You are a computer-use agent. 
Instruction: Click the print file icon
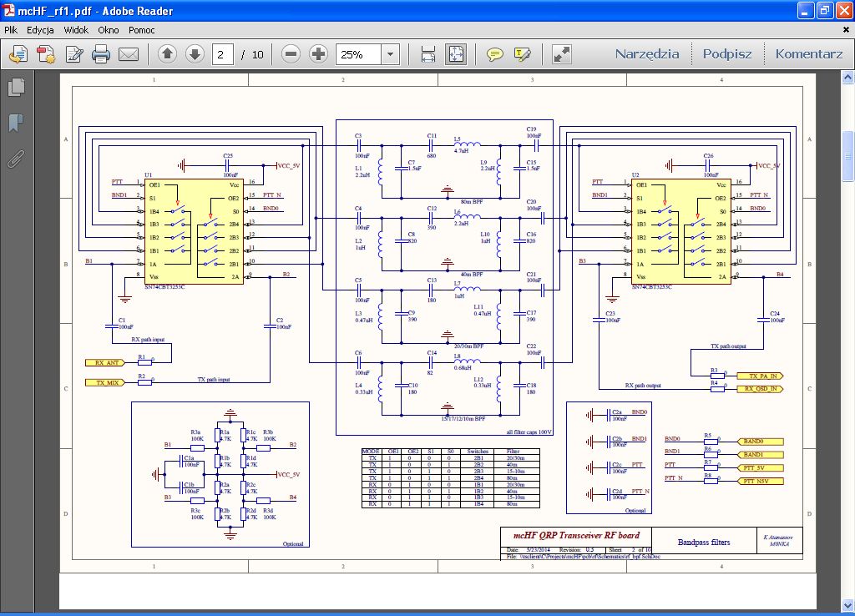pos(101,55)
